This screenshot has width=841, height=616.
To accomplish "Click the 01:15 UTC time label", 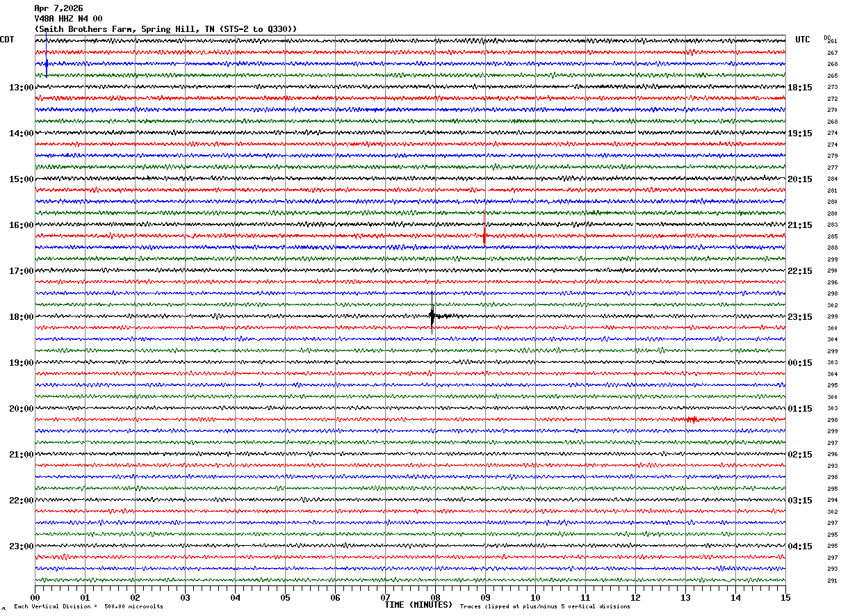I will pyautogui.click(x=800, y=409).
